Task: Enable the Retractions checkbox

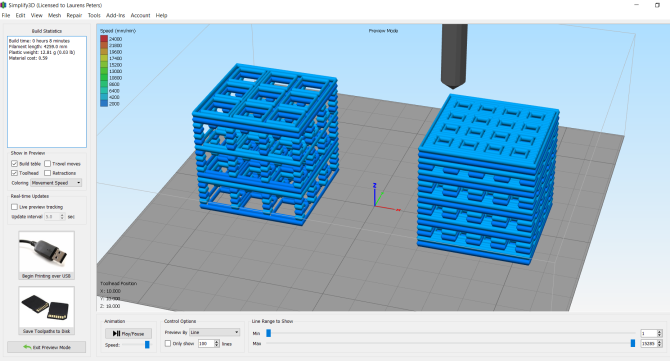Action: (47, 173)
